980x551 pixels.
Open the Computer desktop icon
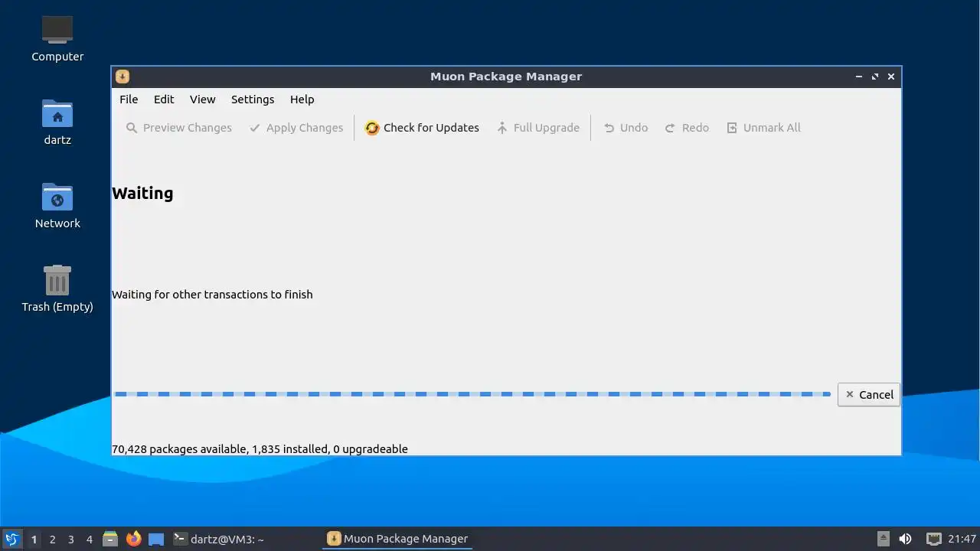57,38
